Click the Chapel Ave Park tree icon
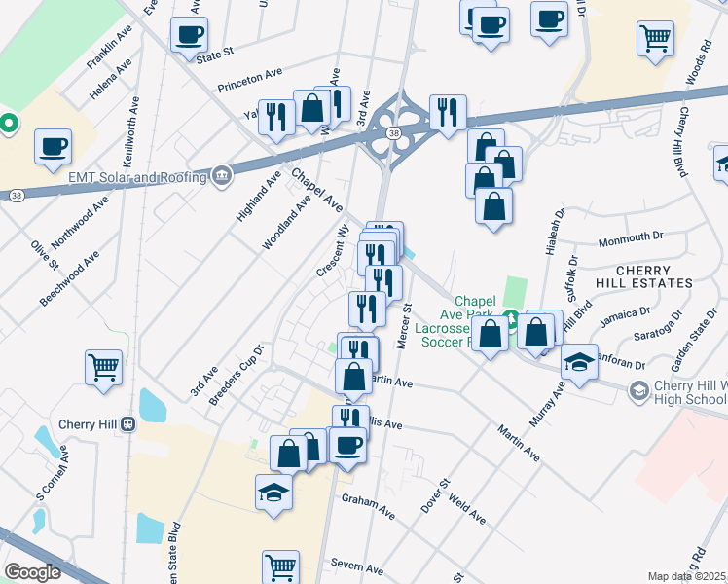 [x=512, y=319]
